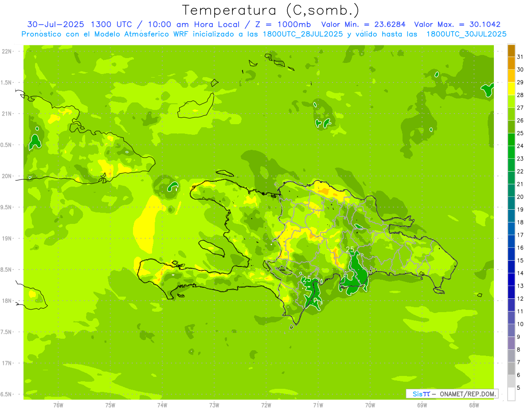This screenshot has width=532, height=411.
Task: Click the lime swatch between 27 and 28
Action: point(512,102)
